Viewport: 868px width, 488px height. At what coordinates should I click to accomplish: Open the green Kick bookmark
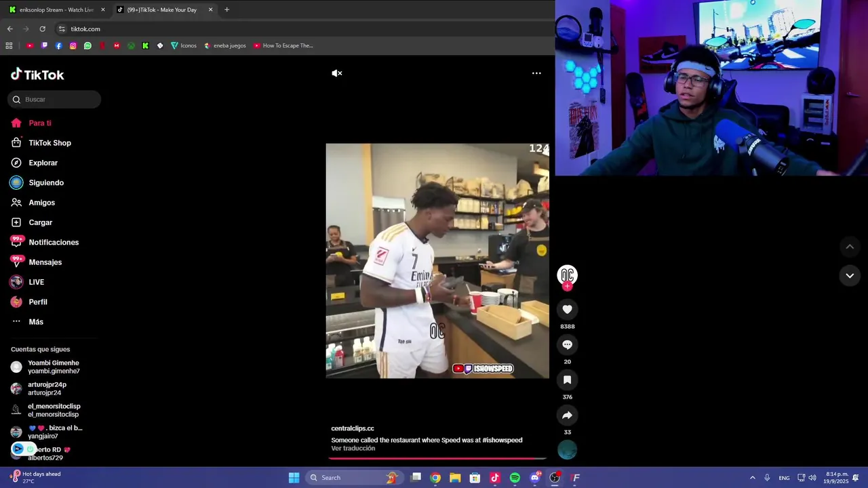point(145,45)
